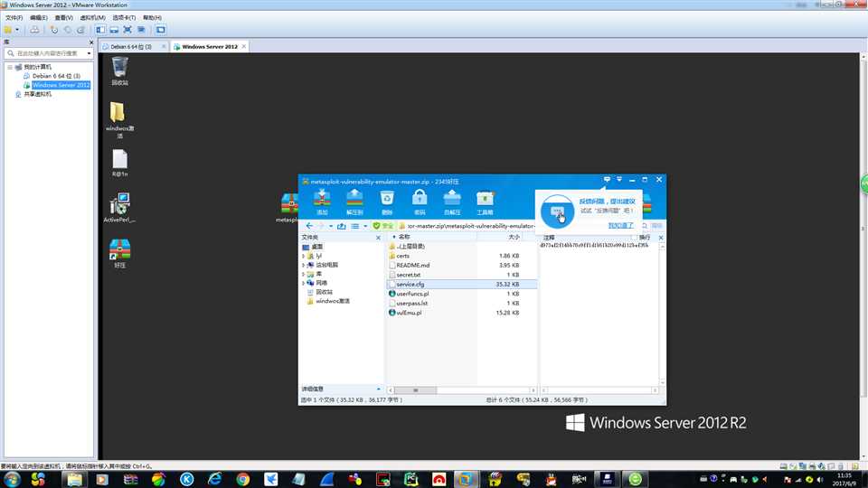
Task: Close the Windows Server 2012 tab
Action: [243, 46]
